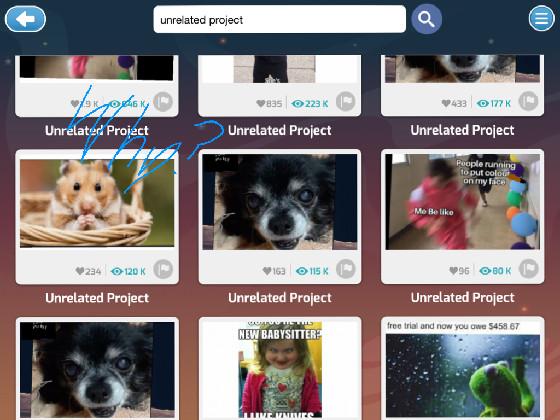
Task: Flag the hamster project with 234 likes
Action: 163,269
